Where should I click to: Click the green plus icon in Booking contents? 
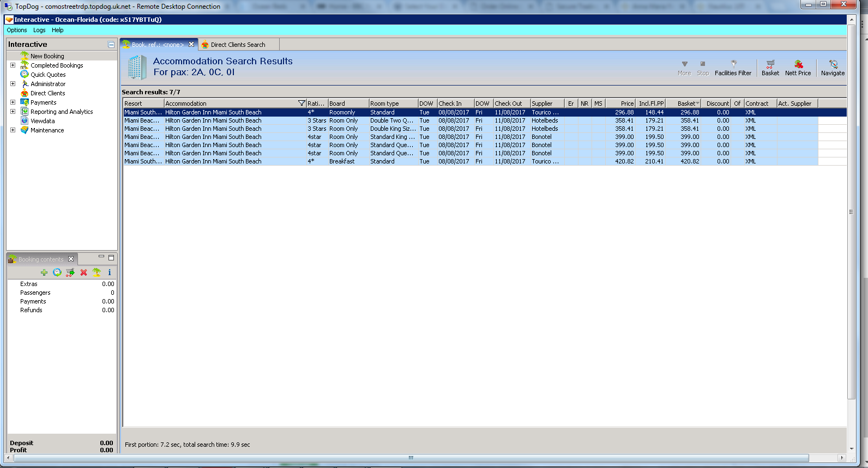pos(44,272)
